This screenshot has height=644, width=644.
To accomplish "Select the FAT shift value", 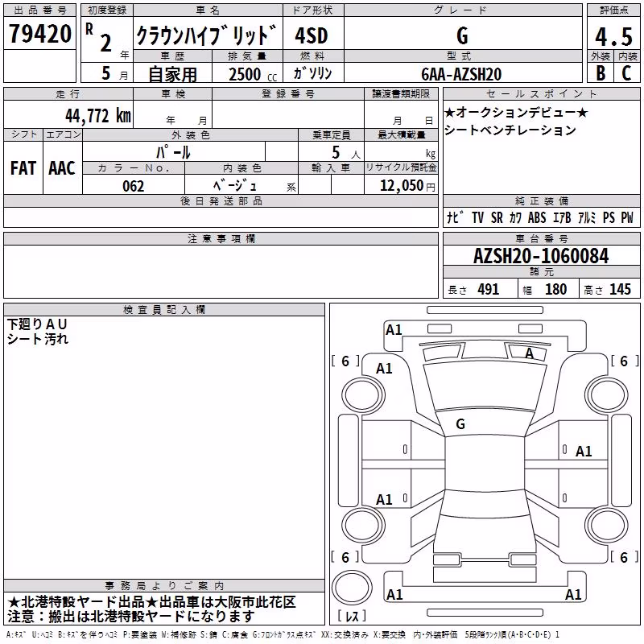I will [x=23, y=168].
